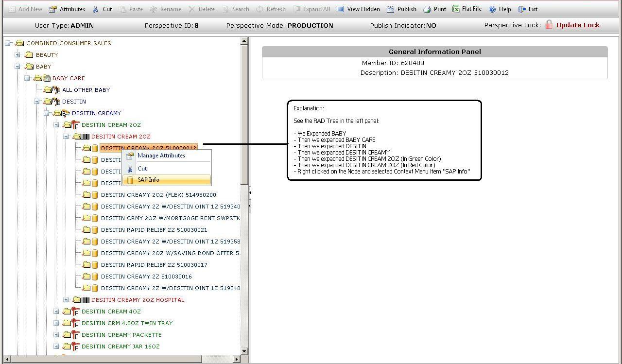Viewport: 622px width, 364px height.
Task: Select DESITIN CREAMY 2OZ W/SAVING BOND OFFER
Action: click(x=171, y=253)
